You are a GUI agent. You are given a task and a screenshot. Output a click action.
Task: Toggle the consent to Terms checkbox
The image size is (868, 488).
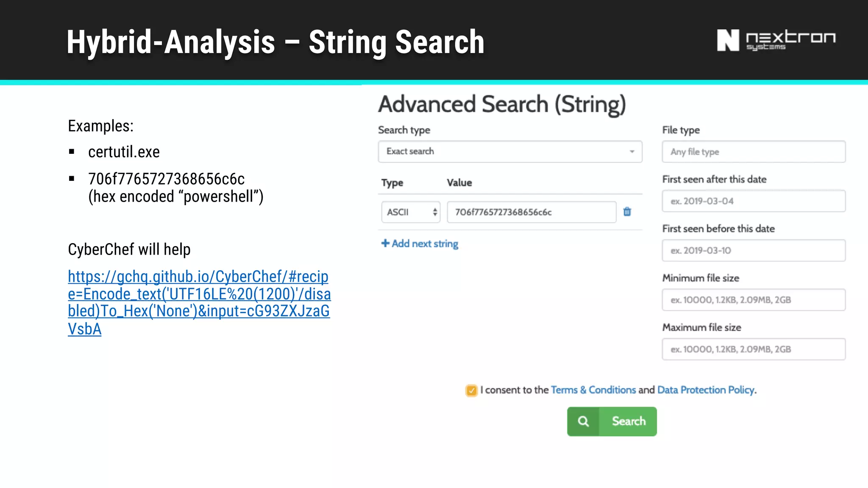[471, 390]
